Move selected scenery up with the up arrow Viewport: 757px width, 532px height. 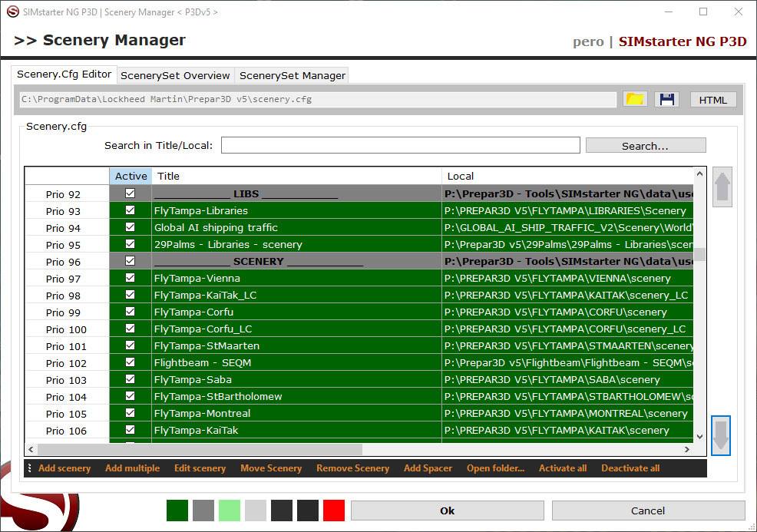[x=722, y=187]
